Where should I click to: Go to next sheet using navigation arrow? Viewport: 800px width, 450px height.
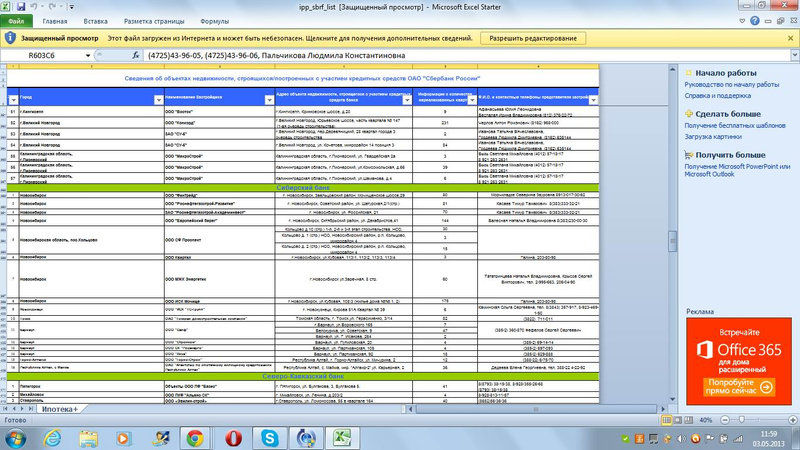point(24,409)
